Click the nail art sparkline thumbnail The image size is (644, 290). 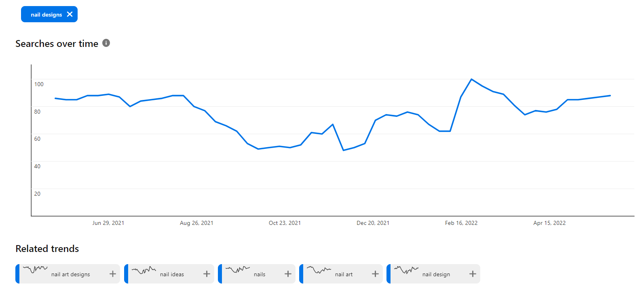click(319, 270)
